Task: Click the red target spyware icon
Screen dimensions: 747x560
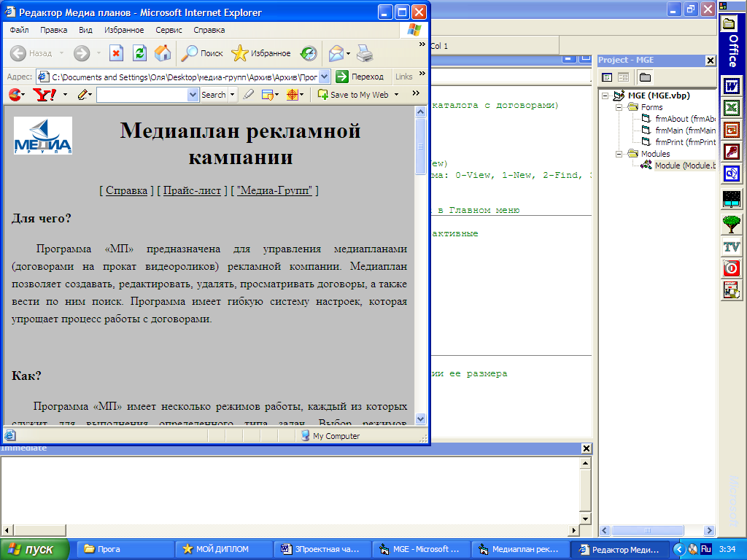Action: click(x=292, y=94)
